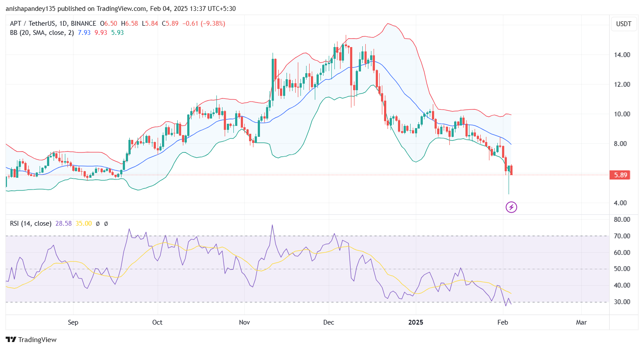The width and height of the screenshot is (644, 349).
Task: Click the green 5.93 lower band value
Action: [x=117, y=33]
